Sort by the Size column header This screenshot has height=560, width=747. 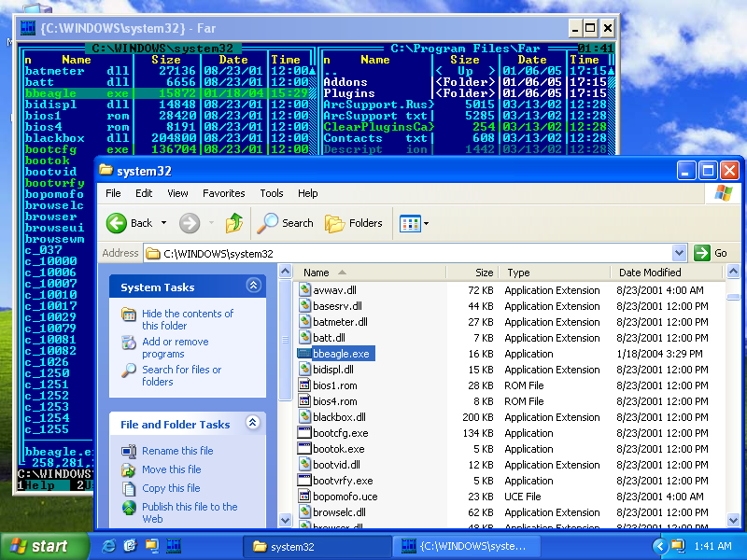472,273
